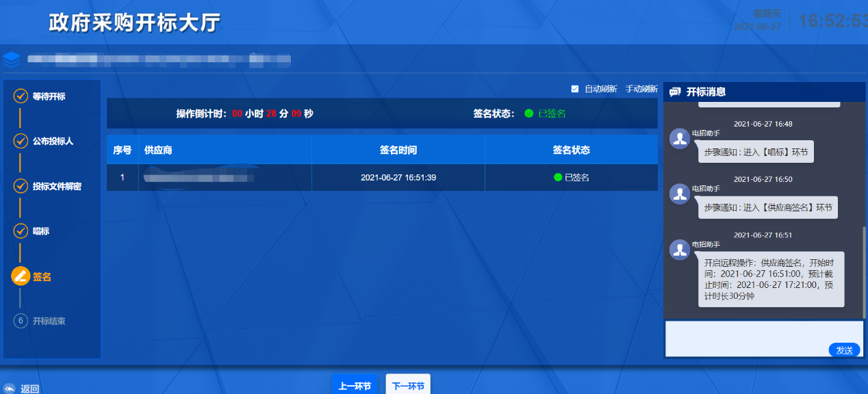Click the 签名时间 column header

click(398, 150)
